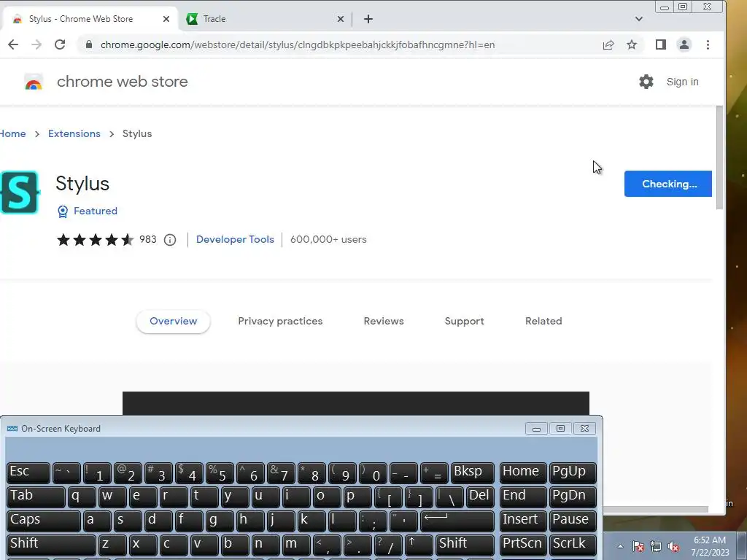Click the Bksp key on On-Screen Keyboard
Image resolution: width=747 pixels, height=560 pixels.
pos(472,472)
